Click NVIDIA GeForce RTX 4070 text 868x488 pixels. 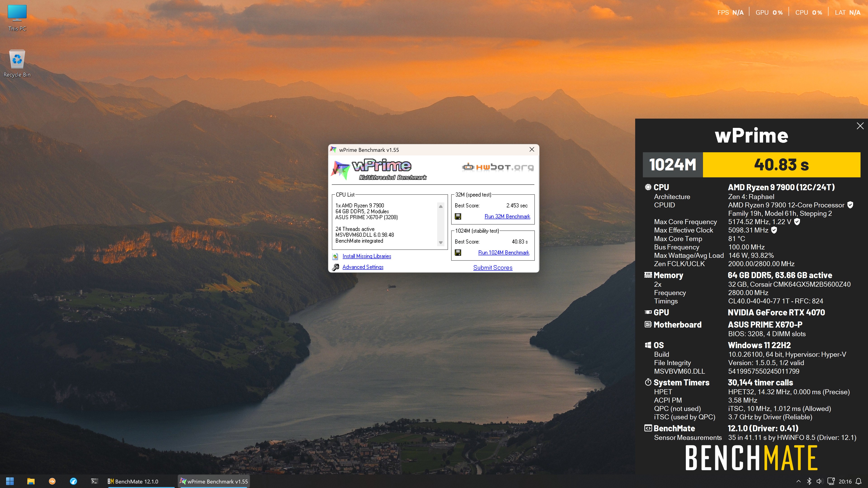776,312
